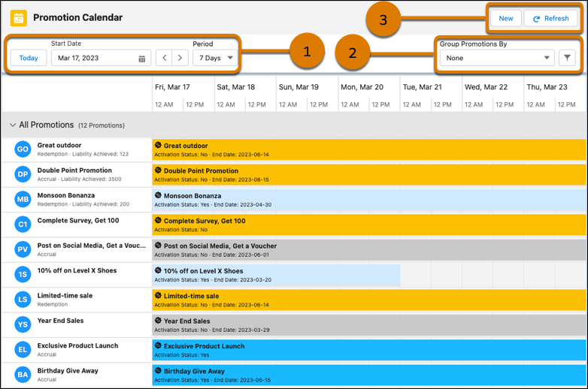588x389 pixels.
Task: Click the Fri, Mar 17 column header
Action: click(172, 87)
